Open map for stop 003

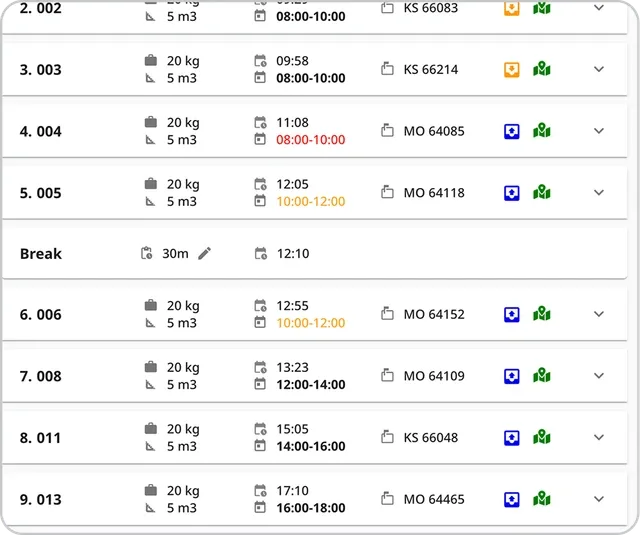pos(542,69)
